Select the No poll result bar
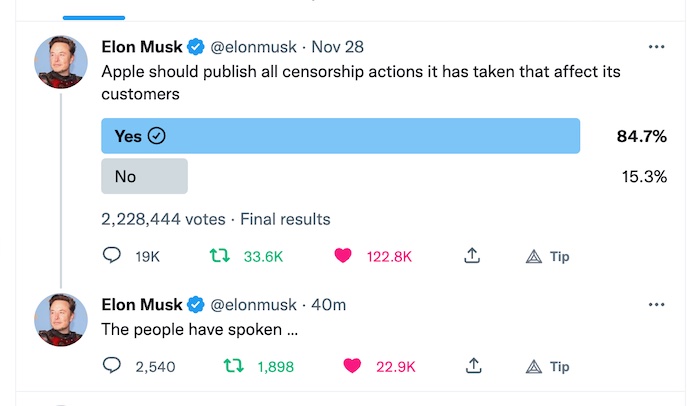Image resolution: width=700 pixels, height=406 pixels. click(144, 176)
